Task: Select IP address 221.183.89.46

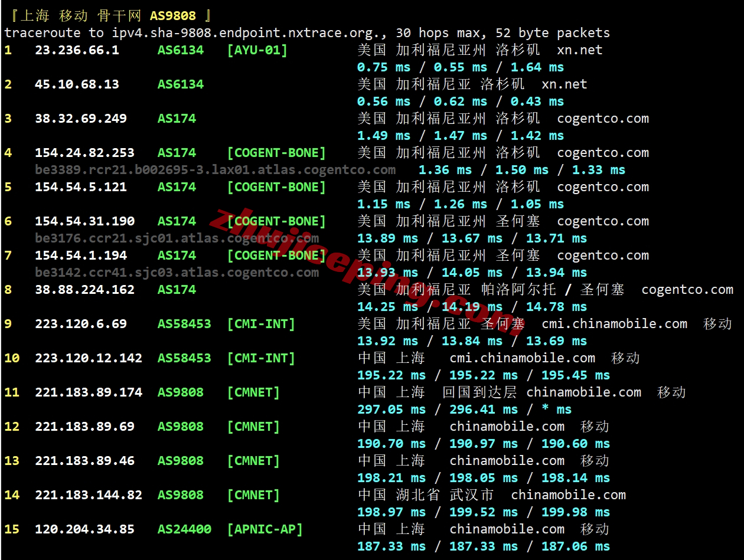Action: [x=84, y=460]
